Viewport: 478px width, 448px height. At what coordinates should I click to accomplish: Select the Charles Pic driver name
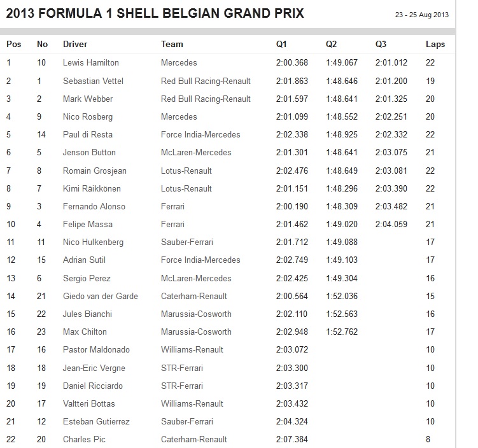[x=84, y=439]
